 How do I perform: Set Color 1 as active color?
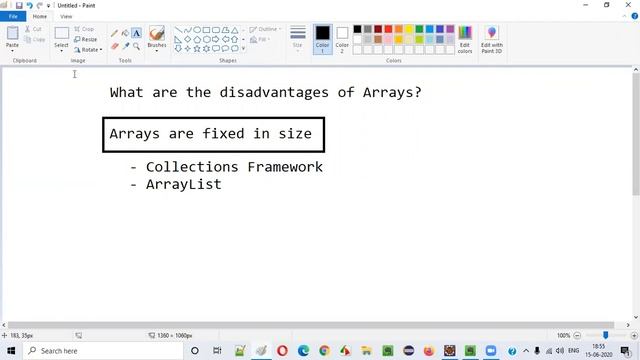coord(322,39)
